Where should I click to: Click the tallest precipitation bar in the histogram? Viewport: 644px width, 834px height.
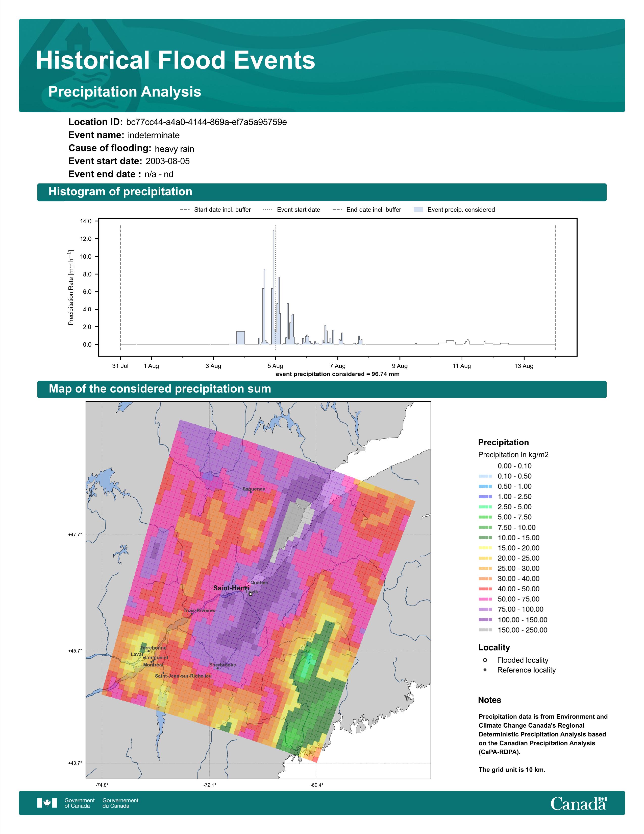pos(274,287)
